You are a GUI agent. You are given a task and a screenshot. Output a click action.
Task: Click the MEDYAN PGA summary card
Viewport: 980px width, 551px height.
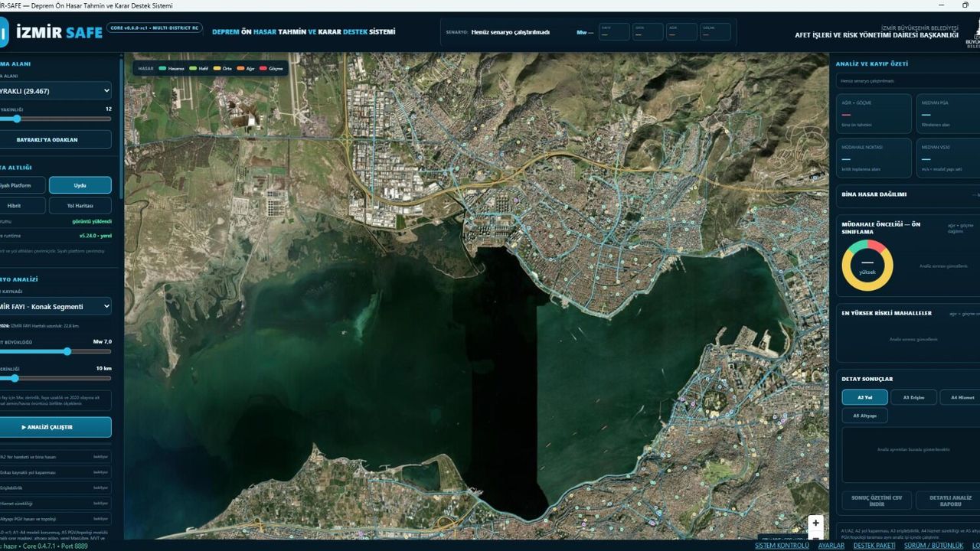point(948,113)
